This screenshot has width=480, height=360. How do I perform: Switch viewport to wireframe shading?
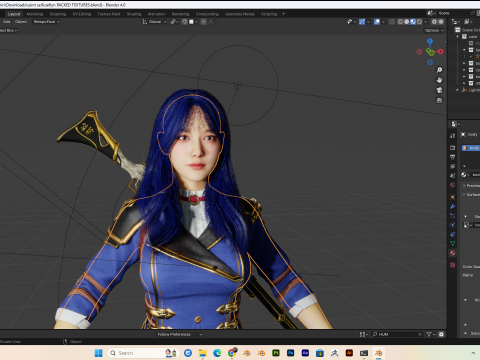[400, 22]
